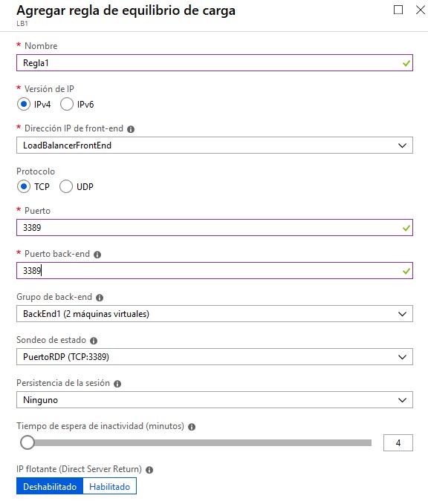Screen dimensions: 428x504
Task: Choose UDP as the protocol
Action: [x=66, y=186]
